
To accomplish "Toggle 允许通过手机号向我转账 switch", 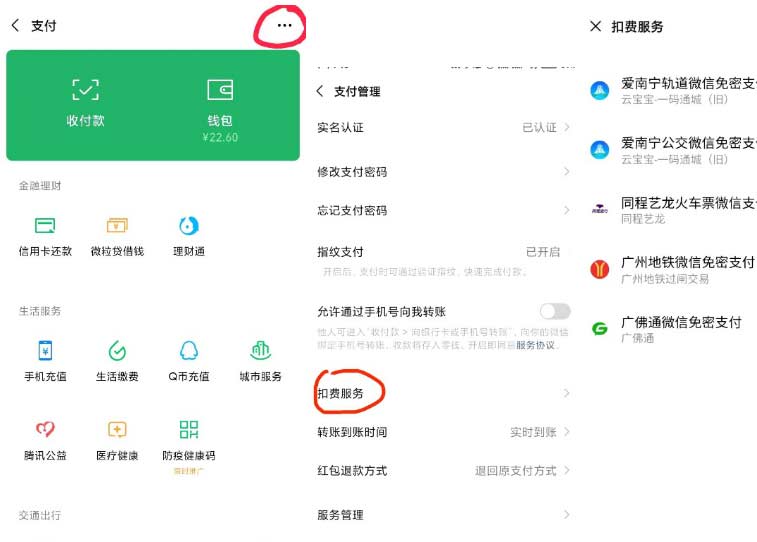I will click(555, 311).
